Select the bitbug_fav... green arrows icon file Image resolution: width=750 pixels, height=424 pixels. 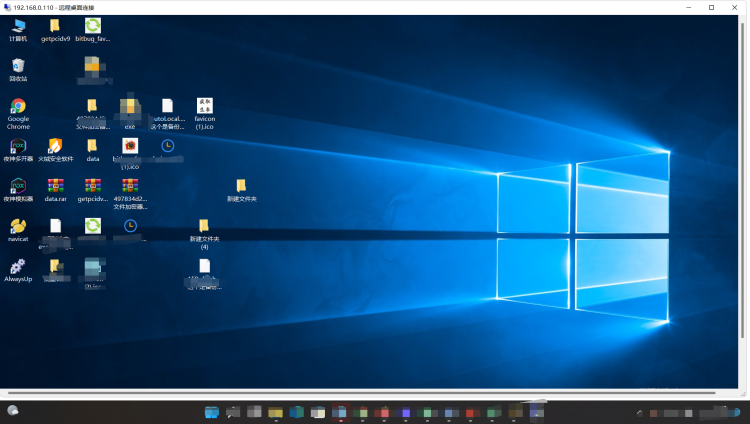93,30
